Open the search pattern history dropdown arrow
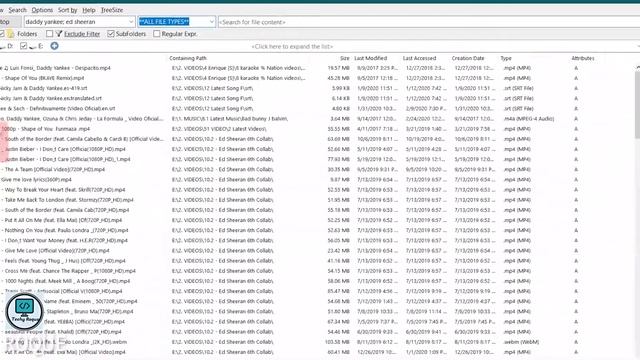Image resolution: width=640 pixels, height=360 pixels. pos(131,22)
